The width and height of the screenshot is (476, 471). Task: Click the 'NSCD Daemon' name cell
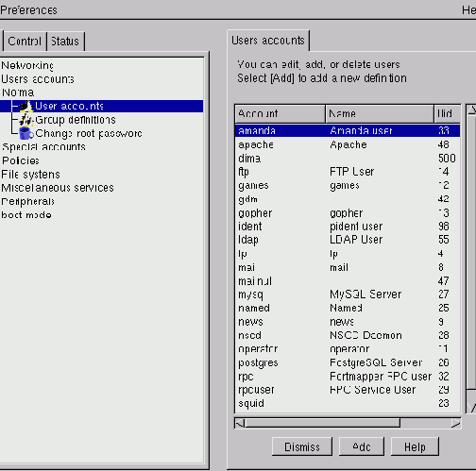(365, 335)
